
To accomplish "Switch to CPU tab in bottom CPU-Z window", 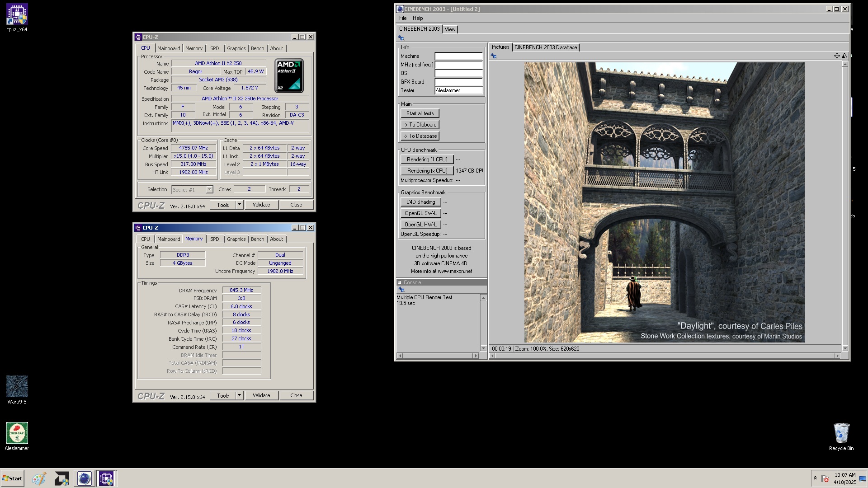I will (x=145, y=239).
